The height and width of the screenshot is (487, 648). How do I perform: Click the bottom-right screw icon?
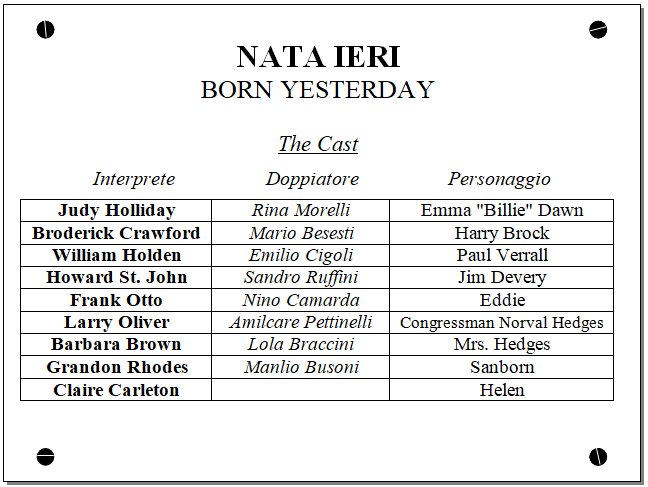tap(599, 457)
